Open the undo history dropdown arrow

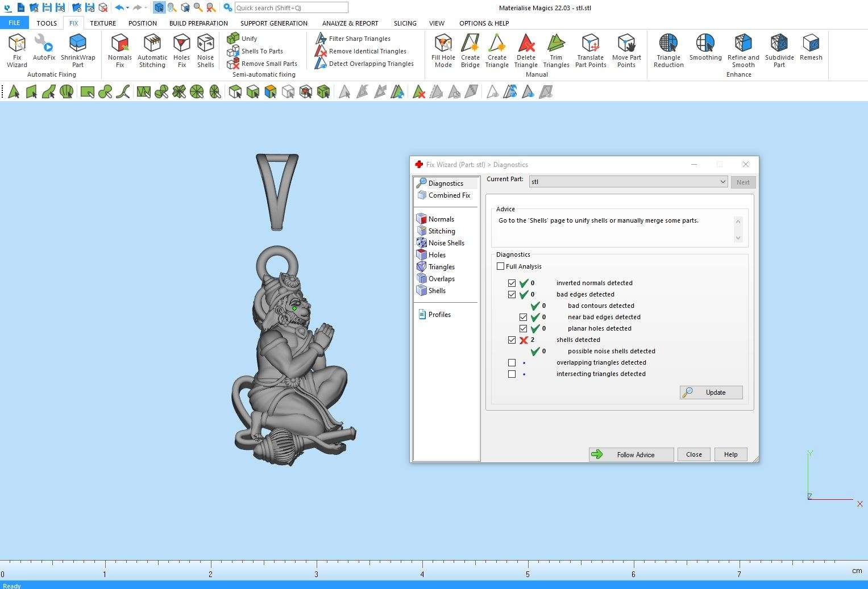click(x=127, y=8)
